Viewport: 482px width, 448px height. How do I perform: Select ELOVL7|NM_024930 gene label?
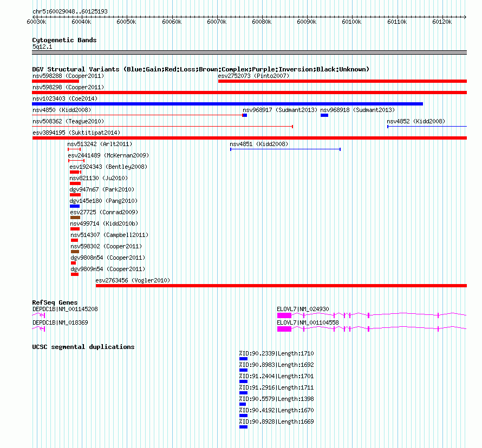click(x=303, y=309)
